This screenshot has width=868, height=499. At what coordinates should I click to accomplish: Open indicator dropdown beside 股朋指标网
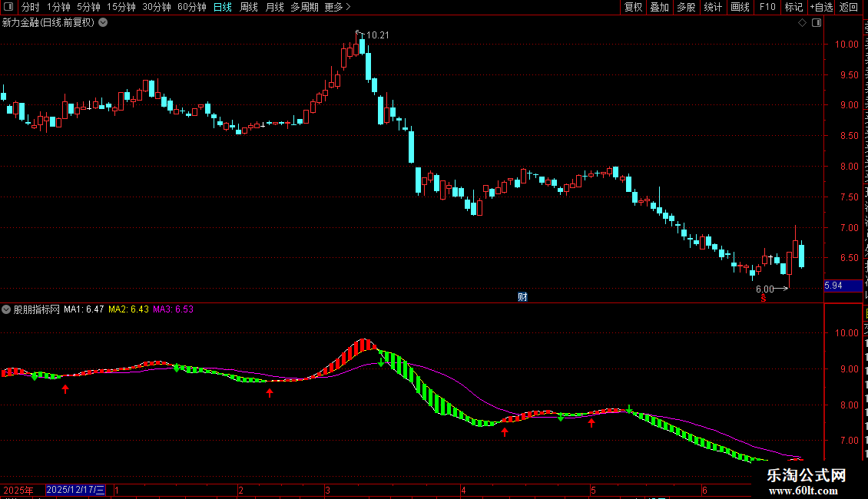6,310
